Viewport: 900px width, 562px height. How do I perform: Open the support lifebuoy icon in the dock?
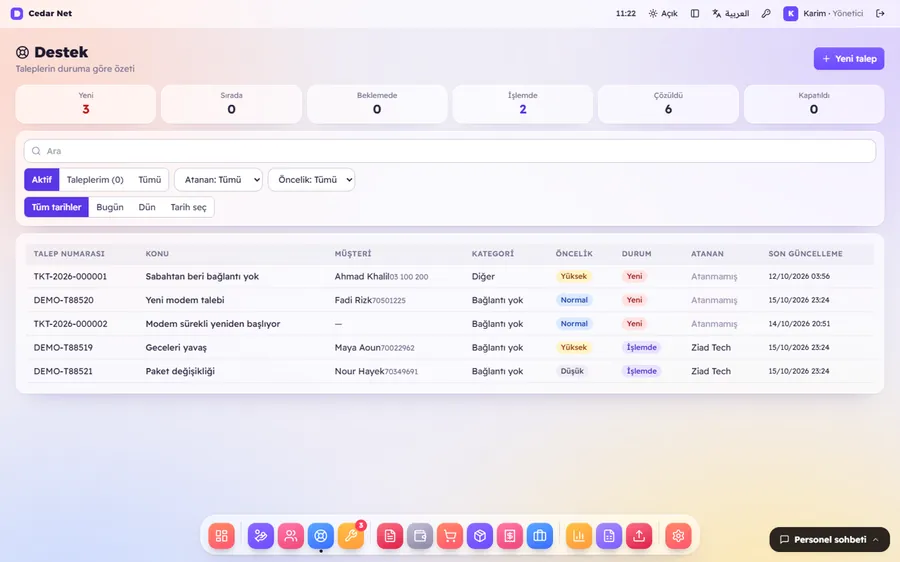pyautogui.click(x=321, y=536)
